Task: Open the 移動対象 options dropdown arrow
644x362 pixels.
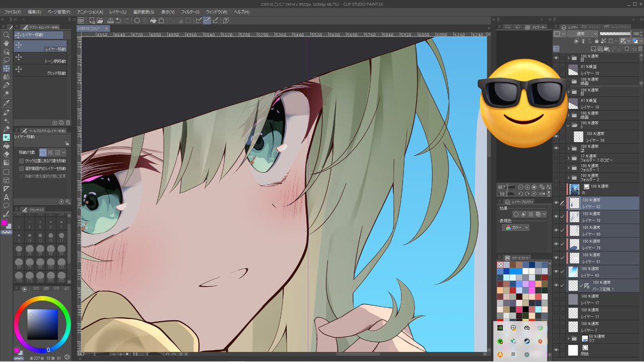Action: click(64, 153)
